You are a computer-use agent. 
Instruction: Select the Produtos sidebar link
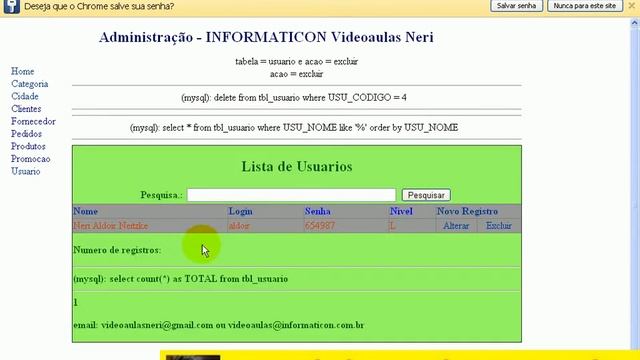(28, 147)
